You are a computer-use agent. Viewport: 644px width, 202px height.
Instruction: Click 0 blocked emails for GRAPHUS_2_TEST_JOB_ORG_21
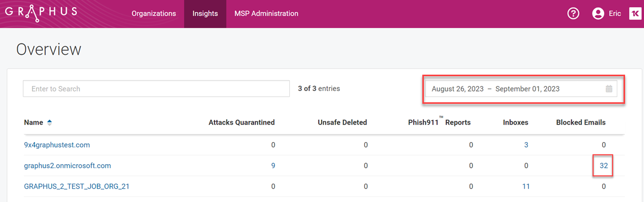[604, 187]
